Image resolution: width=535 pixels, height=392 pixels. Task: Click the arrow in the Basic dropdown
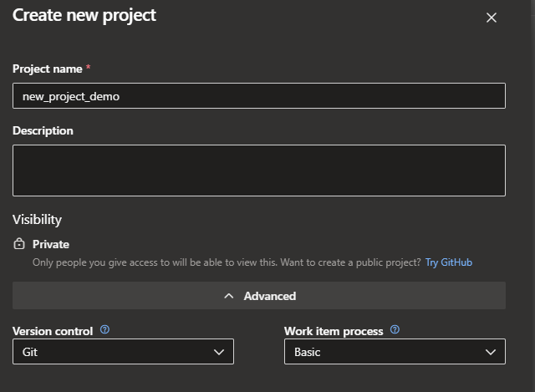491,352
